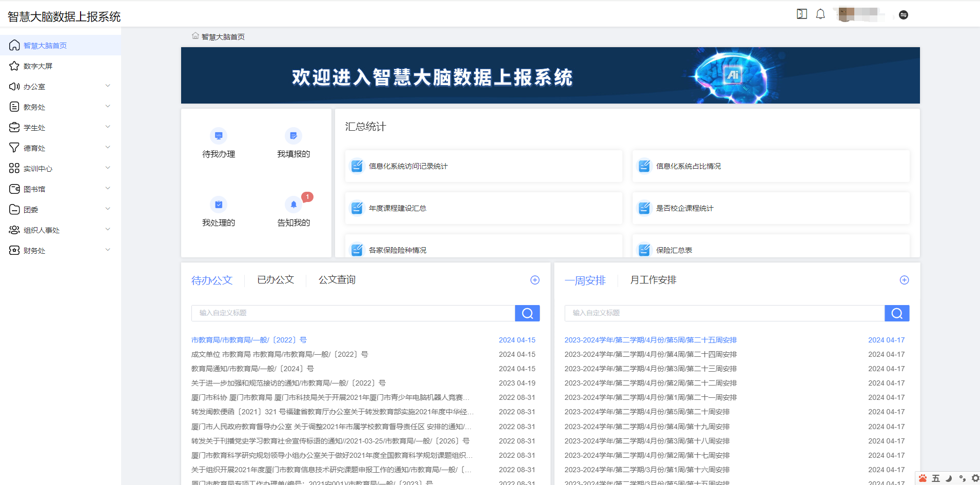The width and height of the screenshot is (980, 485).
Task: Click the plus icon next to 一周安排
Action: pyautogui.click(x=904, y=280)
